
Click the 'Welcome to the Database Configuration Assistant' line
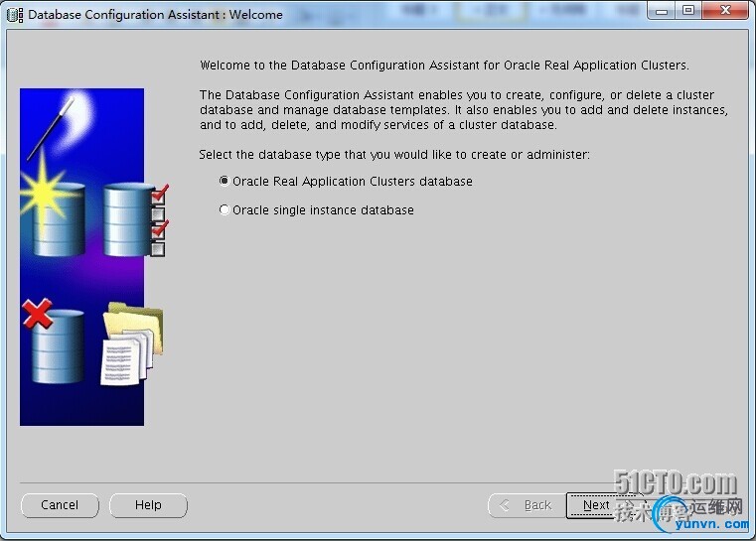444,66
